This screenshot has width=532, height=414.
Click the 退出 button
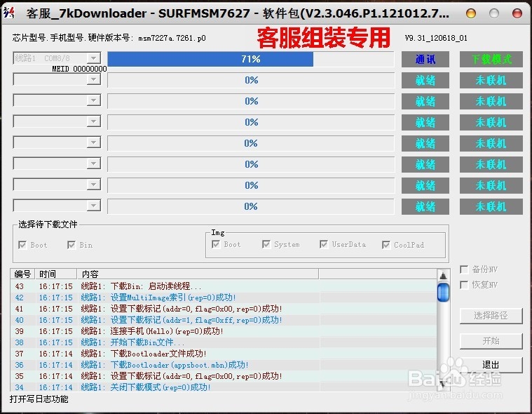click(491, 365)
